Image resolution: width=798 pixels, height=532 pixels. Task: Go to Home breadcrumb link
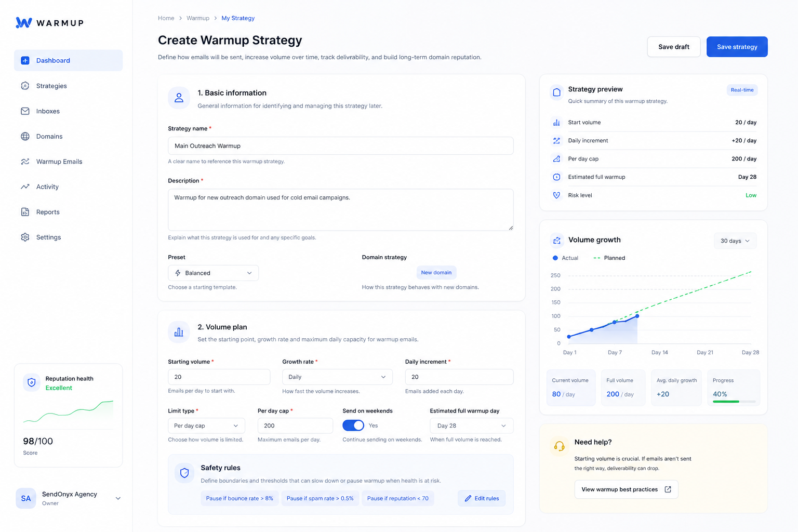[x=166, y=18]
